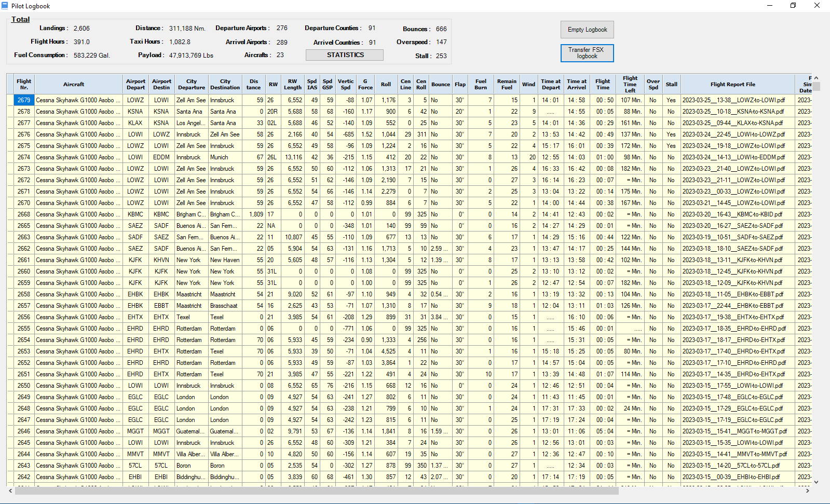
Task: Click the Fuel Burn column header
Action: 481,84
